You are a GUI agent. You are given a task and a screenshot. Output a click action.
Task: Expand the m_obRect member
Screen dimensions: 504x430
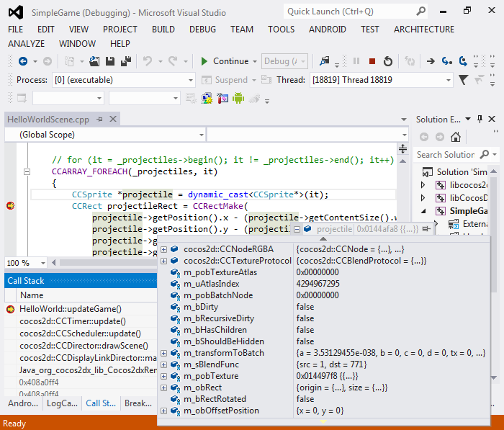tap(164, 388)
